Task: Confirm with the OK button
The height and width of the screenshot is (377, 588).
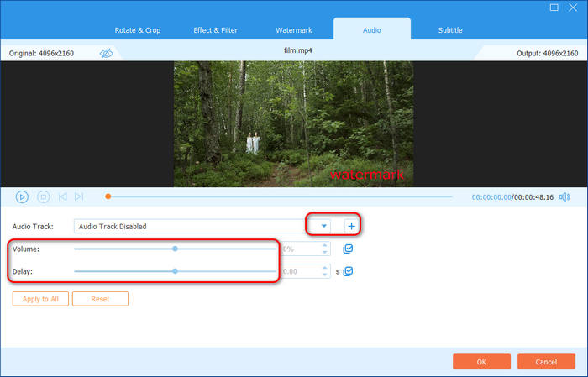Action: (481, 362)
